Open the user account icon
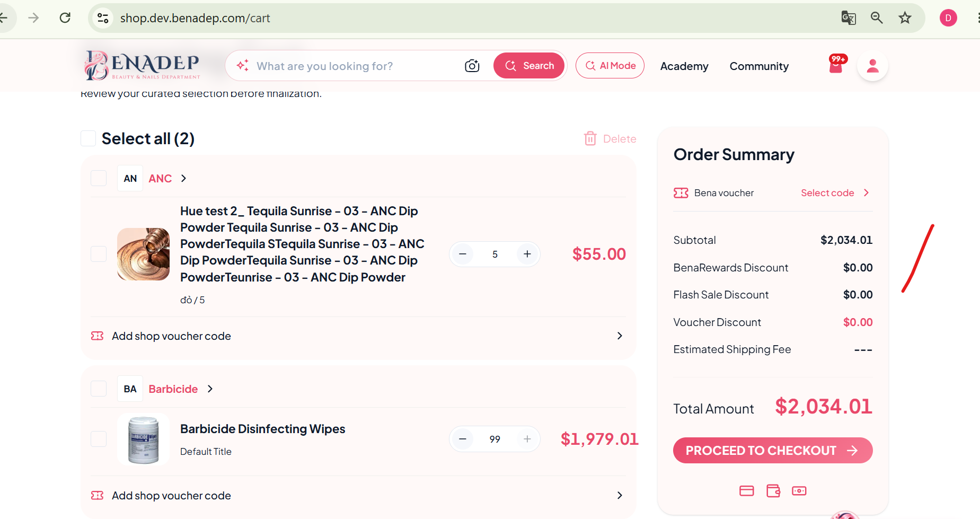Image resolution: width=980 pixels, height=519 pixels. [x=872, y=66]
